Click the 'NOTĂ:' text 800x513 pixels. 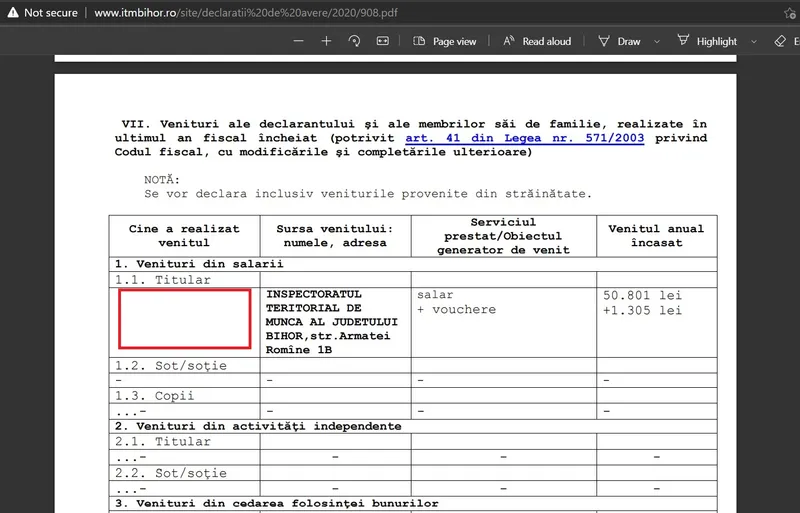pyautogui.click(x=162, y=180)
